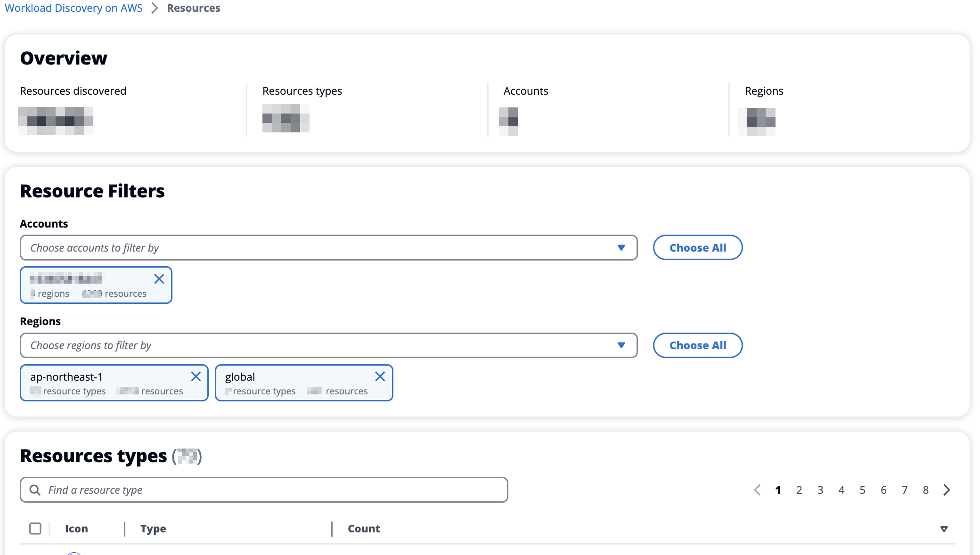Go to next page of resource types
The width and height of the screenshot is (980, 555).
click(x=947, y=490)
